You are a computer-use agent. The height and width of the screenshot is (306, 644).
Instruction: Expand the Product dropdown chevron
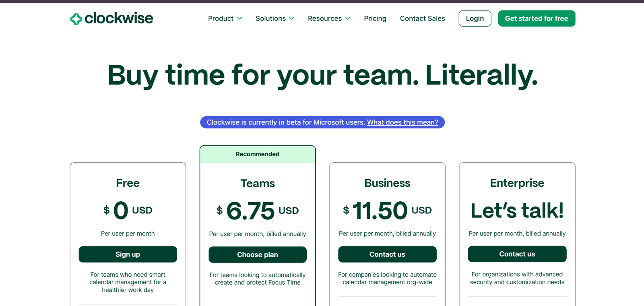pos(240,19)
